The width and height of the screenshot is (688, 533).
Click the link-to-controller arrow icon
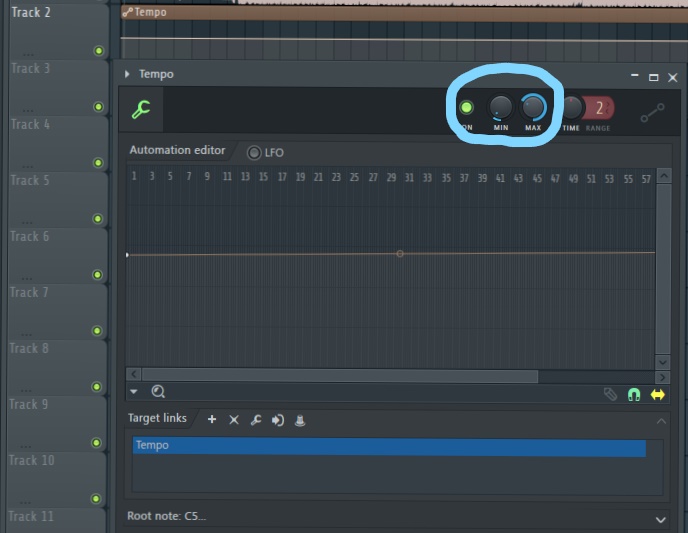(278, 420)
